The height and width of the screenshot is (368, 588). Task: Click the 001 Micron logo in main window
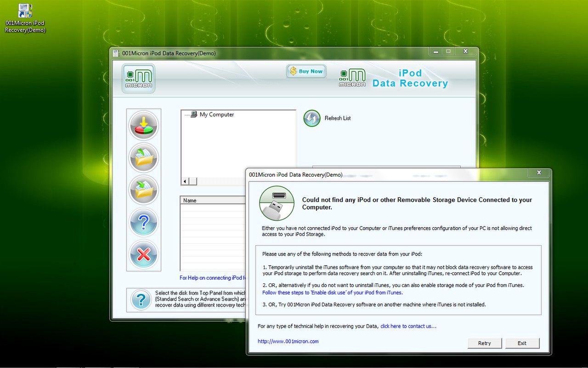pyautogui.click(x=138, y=79)
